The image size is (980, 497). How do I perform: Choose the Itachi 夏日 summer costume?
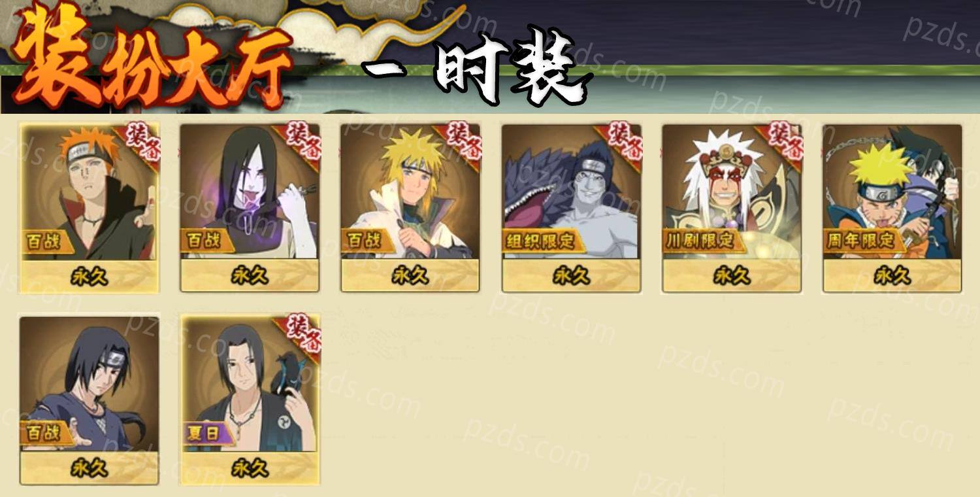click(250, 400)
